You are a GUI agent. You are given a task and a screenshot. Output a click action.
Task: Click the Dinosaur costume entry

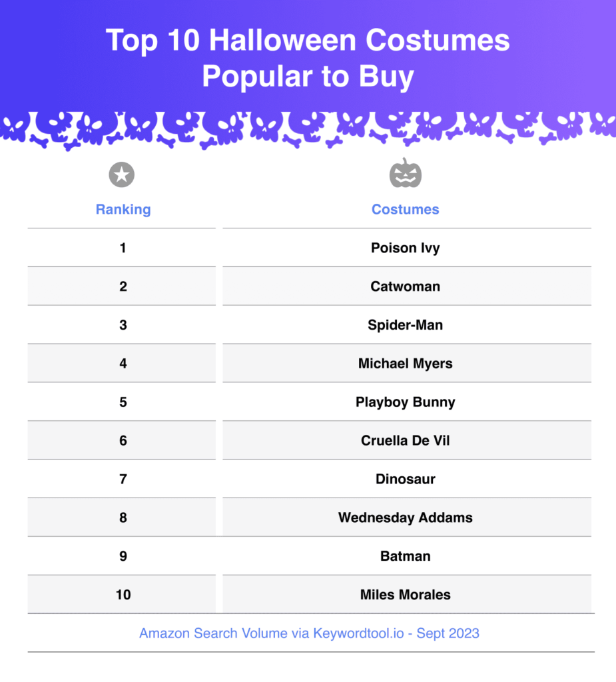(406, 479)
